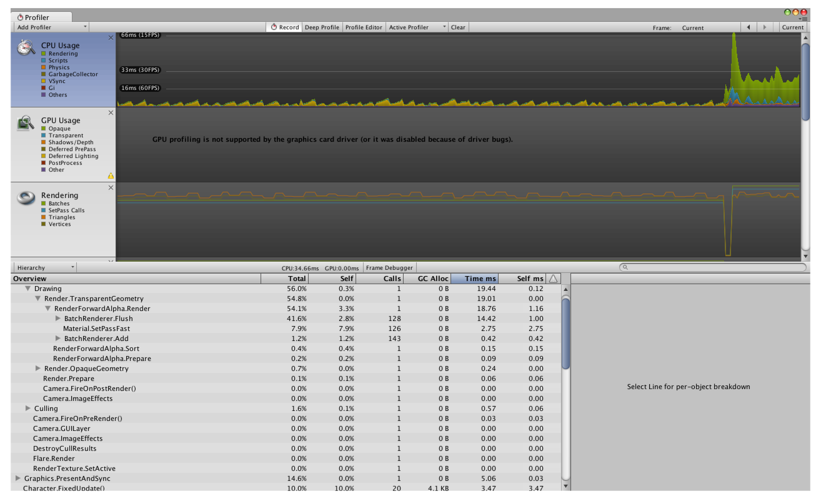Toggle Transparent category in GPU Usage
The width and height of the screenshot is (821, 504).
click(x=43, y=135)
